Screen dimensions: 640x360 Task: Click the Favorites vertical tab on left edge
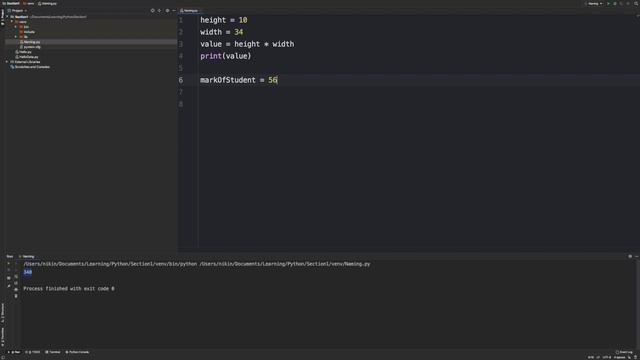tap(2, 337)
